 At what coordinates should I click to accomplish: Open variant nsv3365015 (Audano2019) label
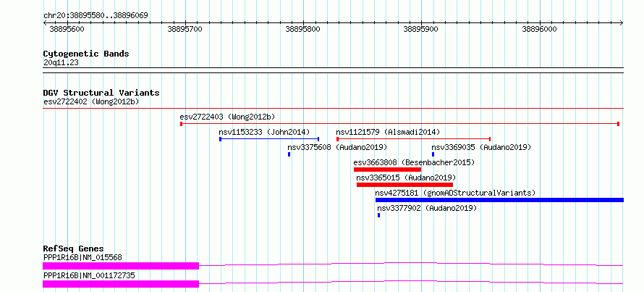pos(406,178)
